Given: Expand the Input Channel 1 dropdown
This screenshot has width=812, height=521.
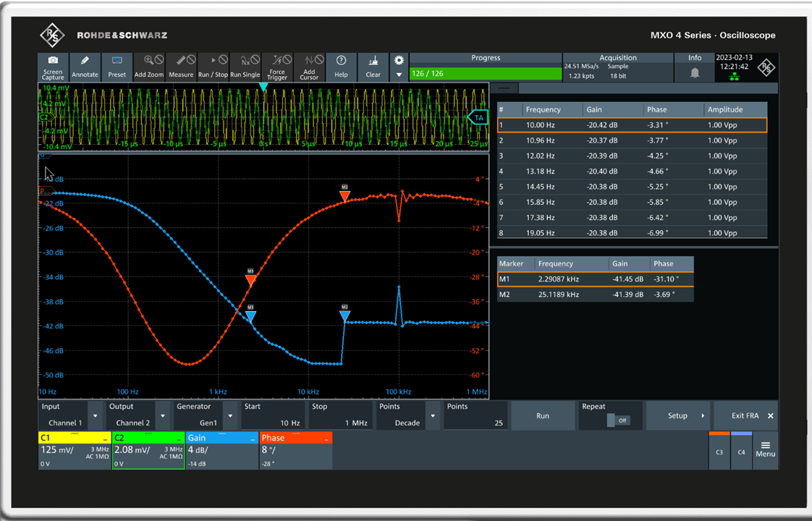Looking at the screenshot, I should click(94, 416).
